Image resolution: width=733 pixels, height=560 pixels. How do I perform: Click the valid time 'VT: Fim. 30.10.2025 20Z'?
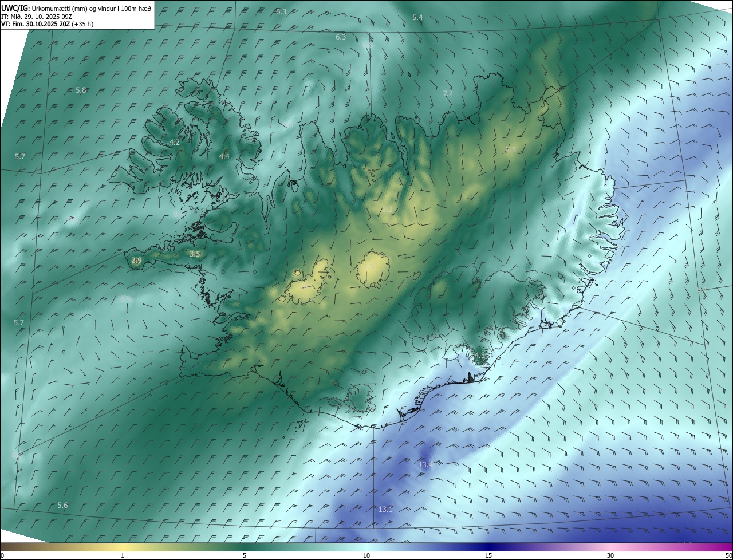[37, 24]
